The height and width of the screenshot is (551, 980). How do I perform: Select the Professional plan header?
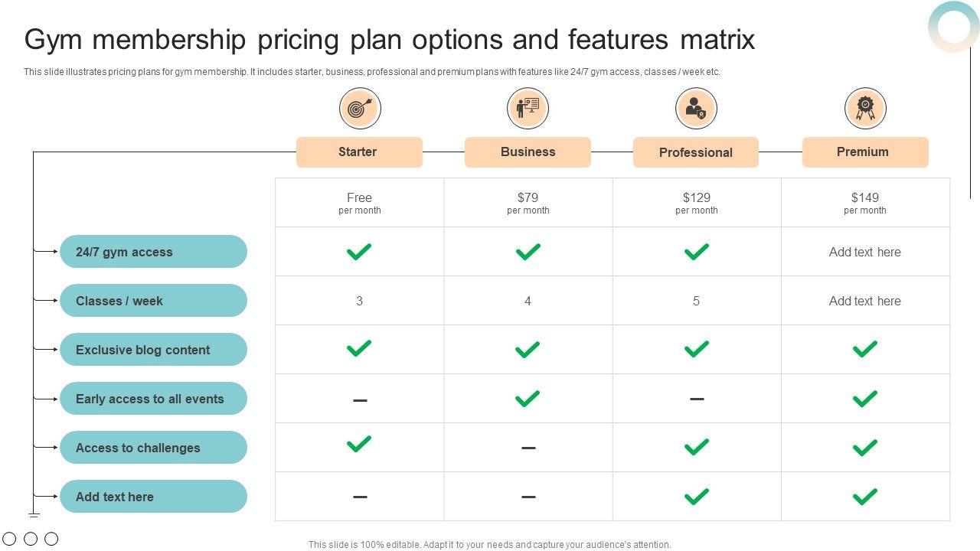695,152
